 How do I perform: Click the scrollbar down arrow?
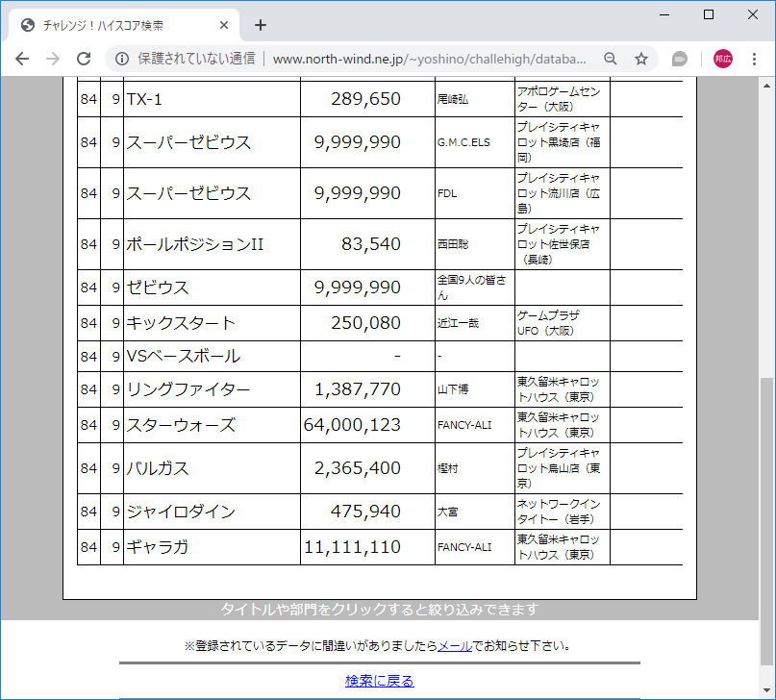pos(766,690)
